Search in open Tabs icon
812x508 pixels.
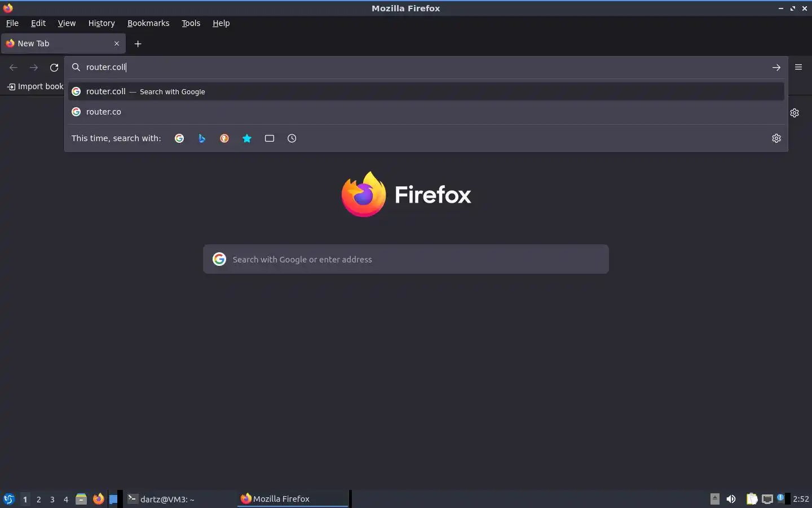[x=270, y=138]
